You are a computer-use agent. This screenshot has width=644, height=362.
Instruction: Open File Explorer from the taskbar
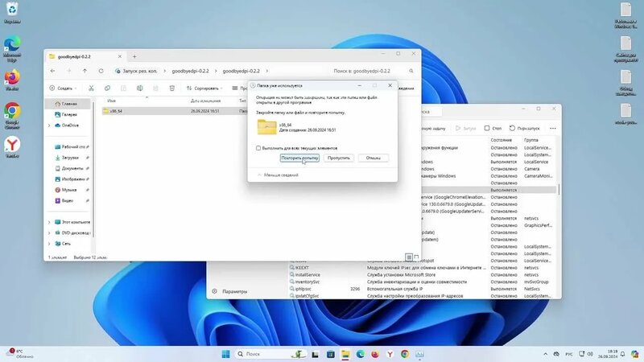pyautogui.click(x=345, y=354)
